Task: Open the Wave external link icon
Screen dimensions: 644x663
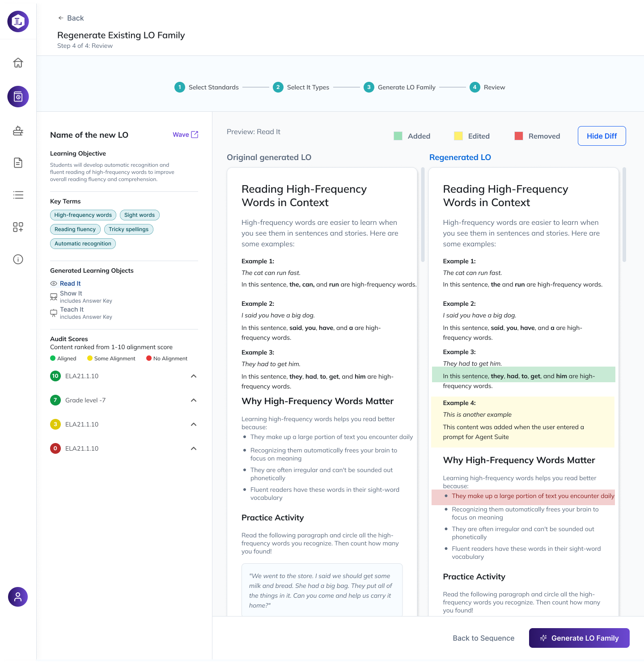Action: point(195,135)
